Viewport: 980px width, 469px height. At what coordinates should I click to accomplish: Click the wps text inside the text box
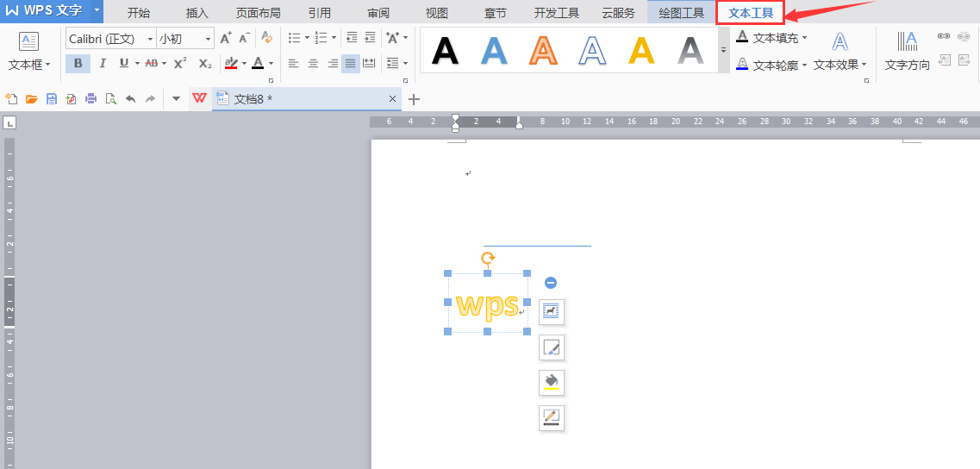pyautogui.click(x=487, y=305)
